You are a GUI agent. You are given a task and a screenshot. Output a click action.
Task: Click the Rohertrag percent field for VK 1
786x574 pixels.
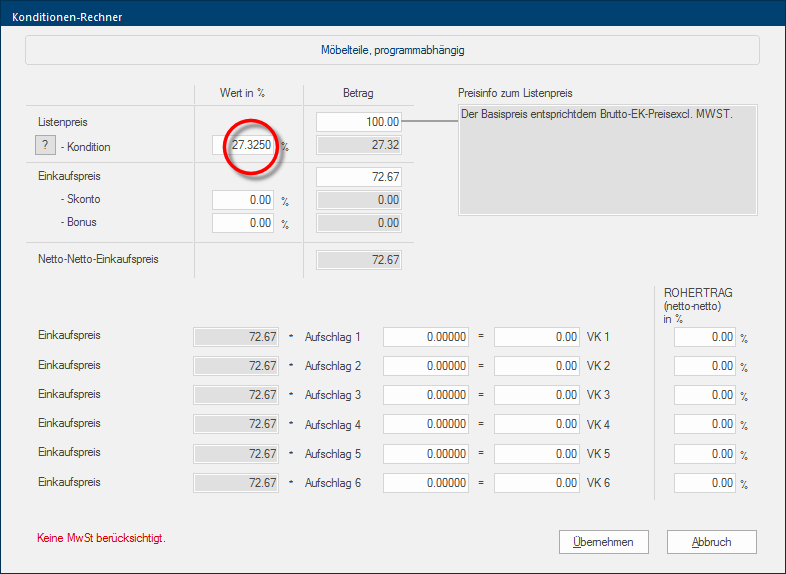[x=705, y=338]
